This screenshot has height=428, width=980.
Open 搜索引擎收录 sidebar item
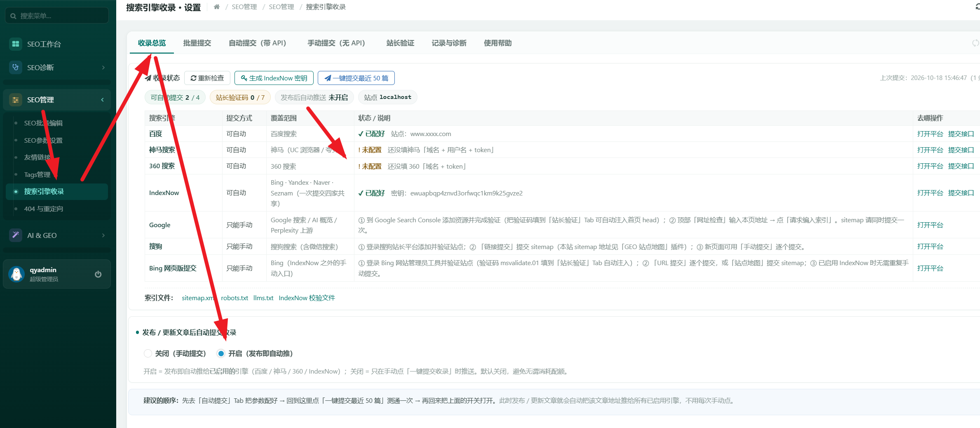coord(57,191)
